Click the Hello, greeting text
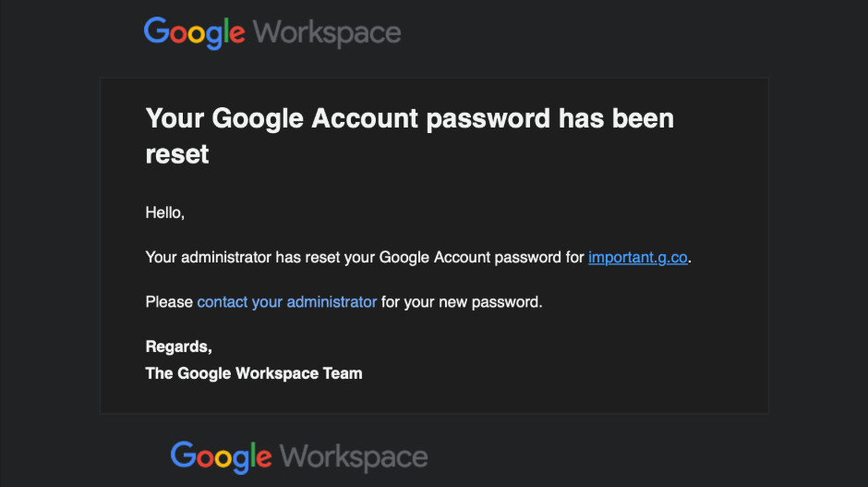 point(165,213)
